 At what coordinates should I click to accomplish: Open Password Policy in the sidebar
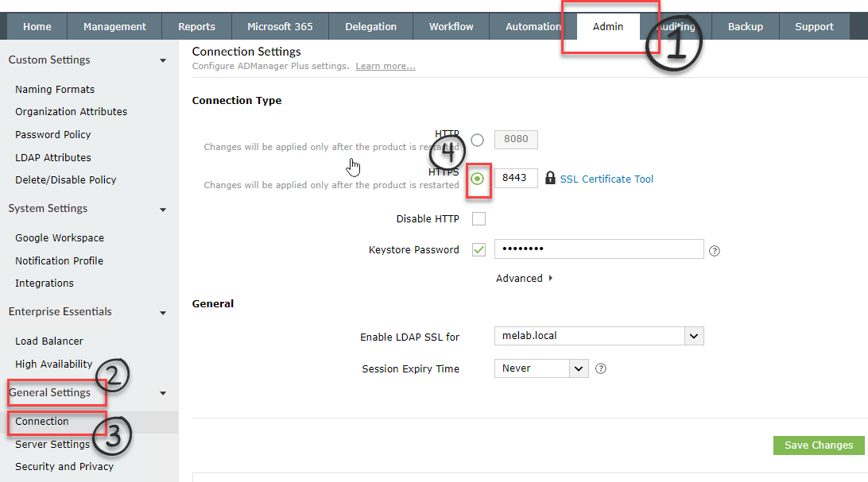click(53, 134)
